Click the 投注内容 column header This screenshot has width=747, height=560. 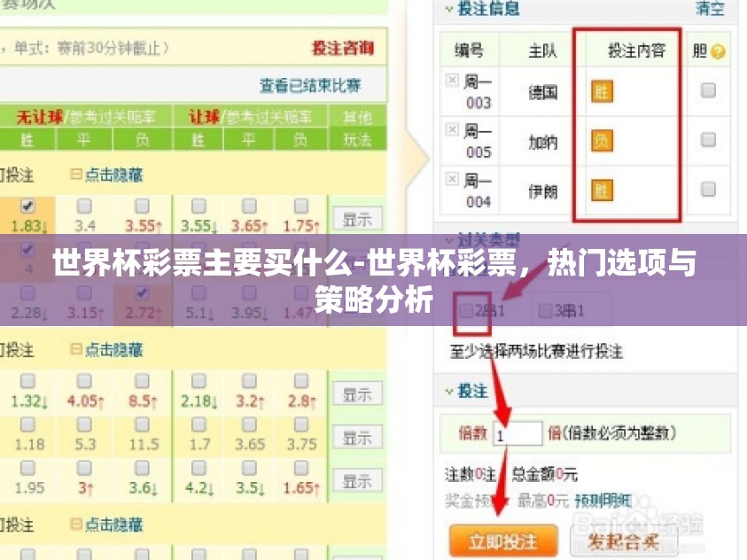637,50
